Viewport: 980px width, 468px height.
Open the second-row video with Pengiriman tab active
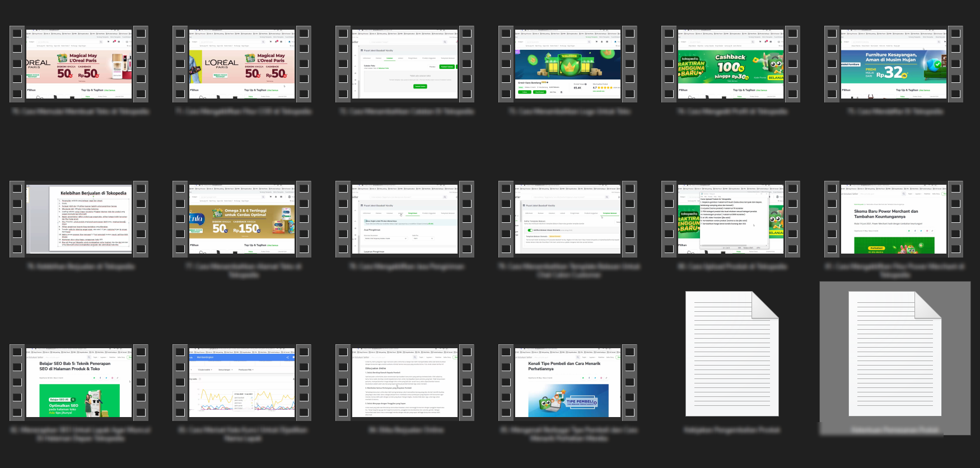point(405,219)
